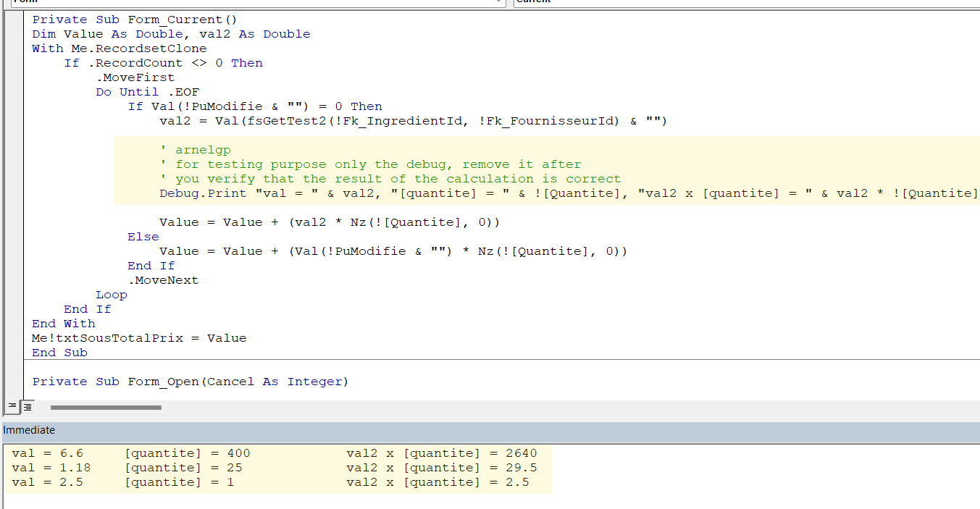Click the 'val2 x [quantite] = 2640' result
Screen dimensions: 980x509
(442, 453)
